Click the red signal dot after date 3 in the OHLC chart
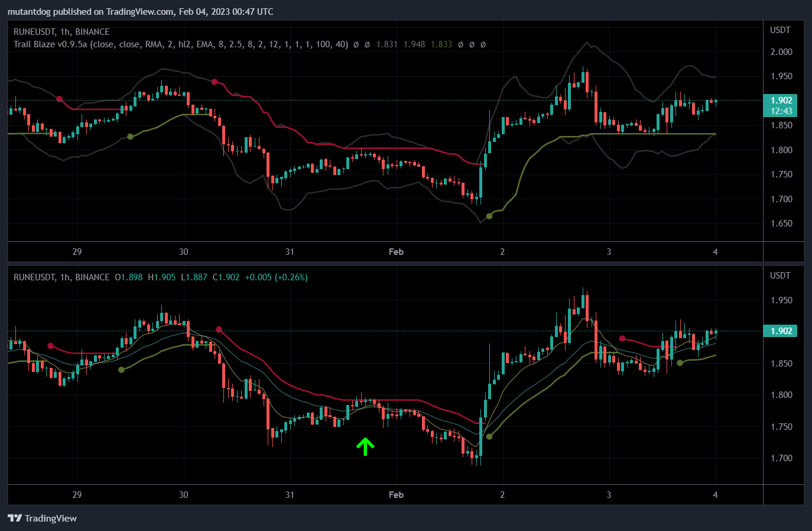 coord(622,338)
